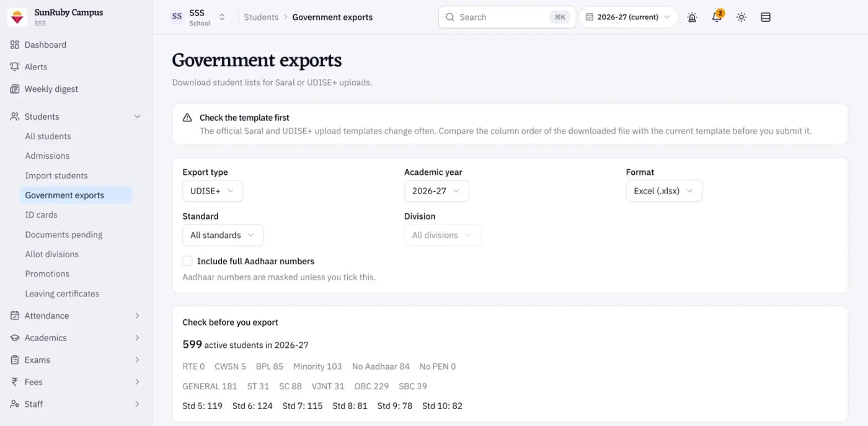Click the Dashboard grid icon

pyautogui.click(x=15, y=45)
